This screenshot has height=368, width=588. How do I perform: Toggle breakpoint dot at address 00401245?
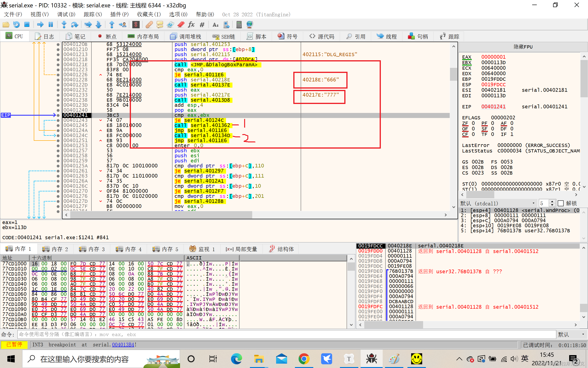pos(58,125)
